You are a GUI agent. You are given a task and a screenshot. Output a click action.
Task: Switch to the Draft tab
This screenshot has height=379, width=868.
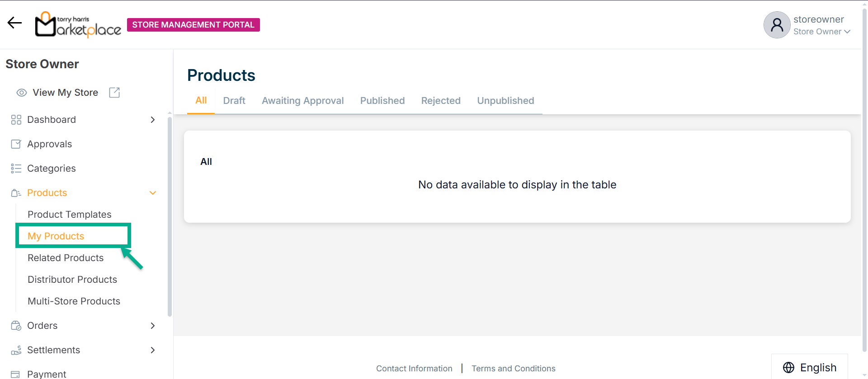(234, 101)
